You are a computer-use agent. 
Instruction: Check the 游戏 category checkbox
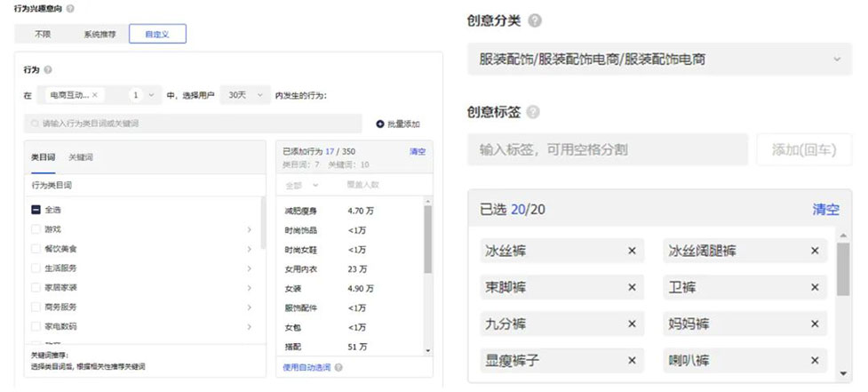coord(34,229)
